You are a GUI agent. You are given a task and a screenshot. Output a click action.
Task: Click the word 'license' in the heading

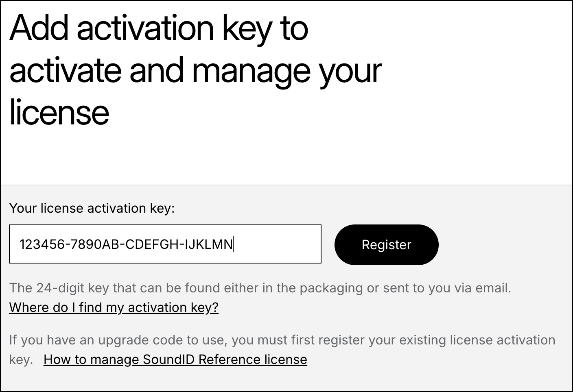[x=59, y=112]
